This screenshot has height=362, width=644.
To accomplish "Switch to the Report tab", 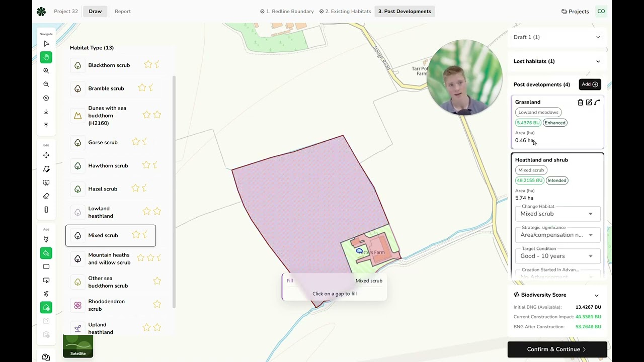I will pos(123,11).
